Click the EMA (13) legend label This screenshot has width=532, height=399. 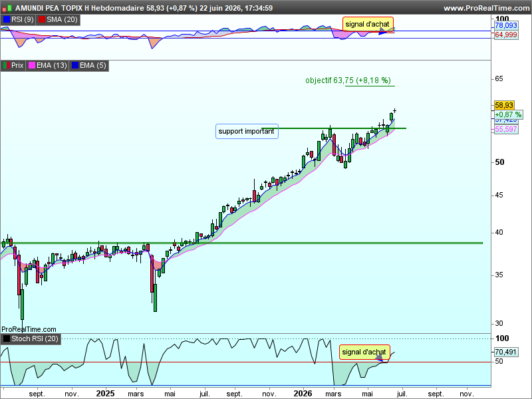(x=52, y=65)
